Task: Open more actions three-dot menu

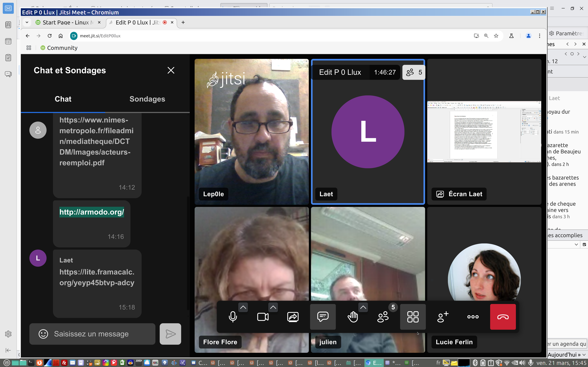Action: point(473,317)
